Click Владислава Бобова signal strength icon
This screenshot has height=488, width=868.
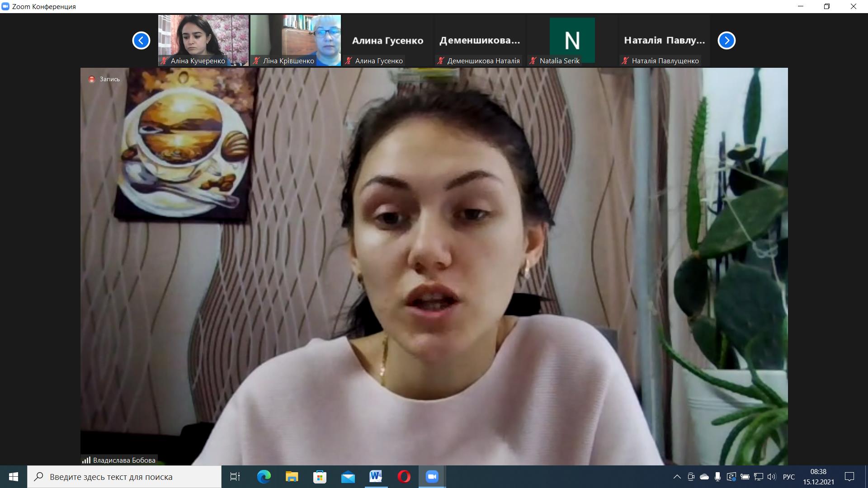86,460
